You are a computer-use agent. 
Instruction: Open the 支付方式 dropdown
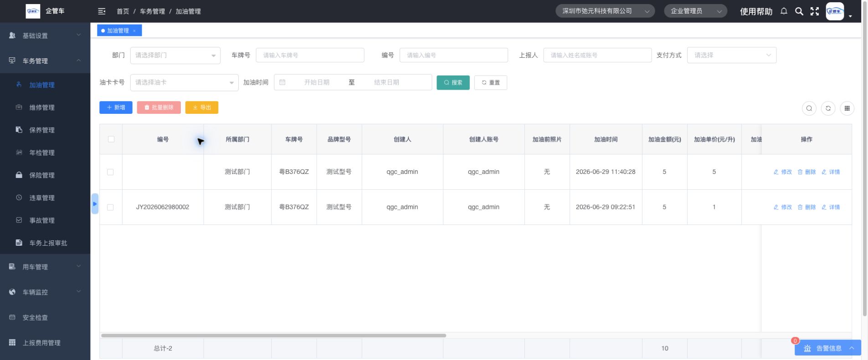tap(732, 56)
